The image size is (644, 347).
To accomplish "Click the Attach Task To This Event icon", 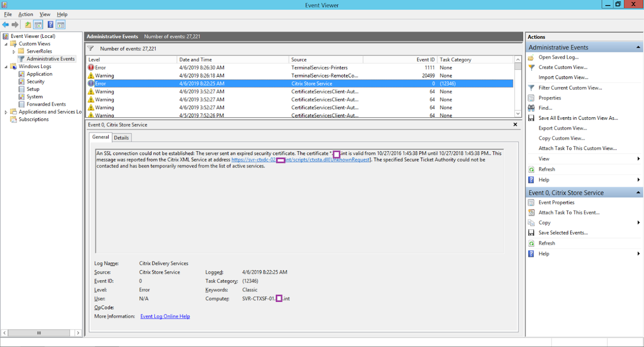I will [x=531, y=213].
